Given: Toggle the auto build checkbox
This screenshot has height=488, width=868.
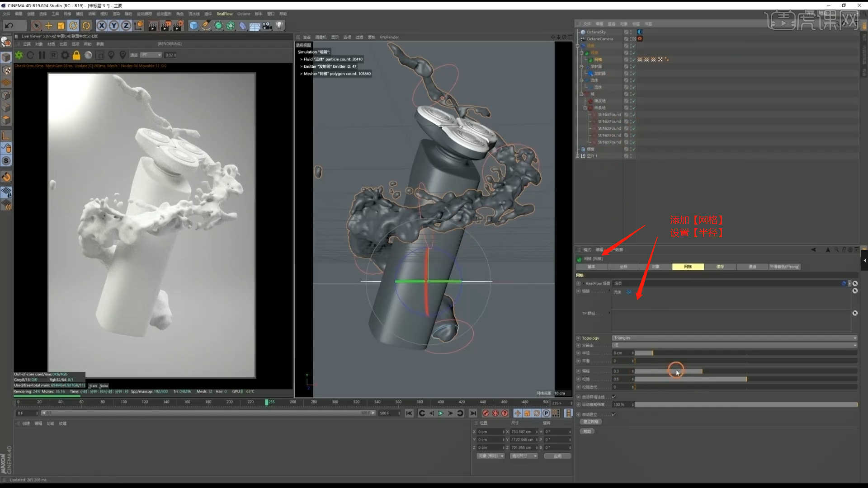Looking at the screenshot, I should pos(614,414).
